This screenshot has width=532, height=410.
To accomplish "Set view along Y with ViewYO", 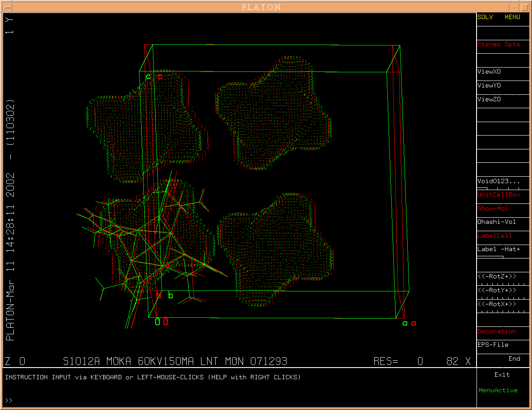I will (489, 86).
